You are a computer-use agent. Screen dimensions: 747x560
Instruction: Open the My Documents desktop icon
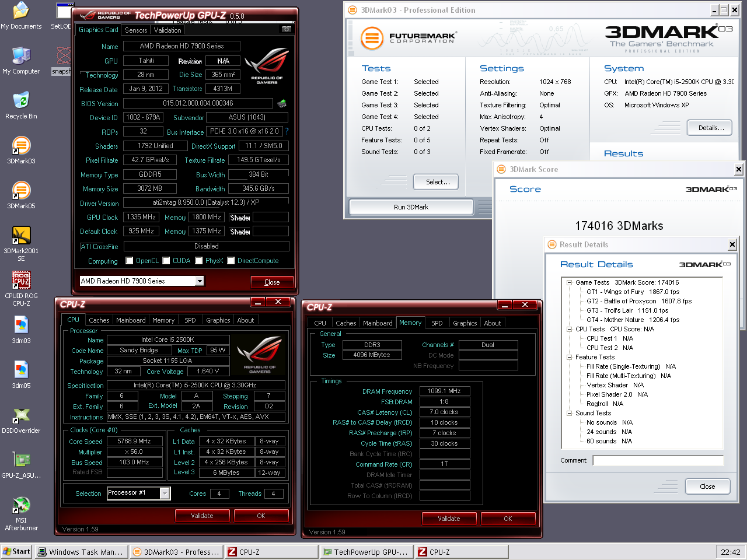(x=21, y=16)
